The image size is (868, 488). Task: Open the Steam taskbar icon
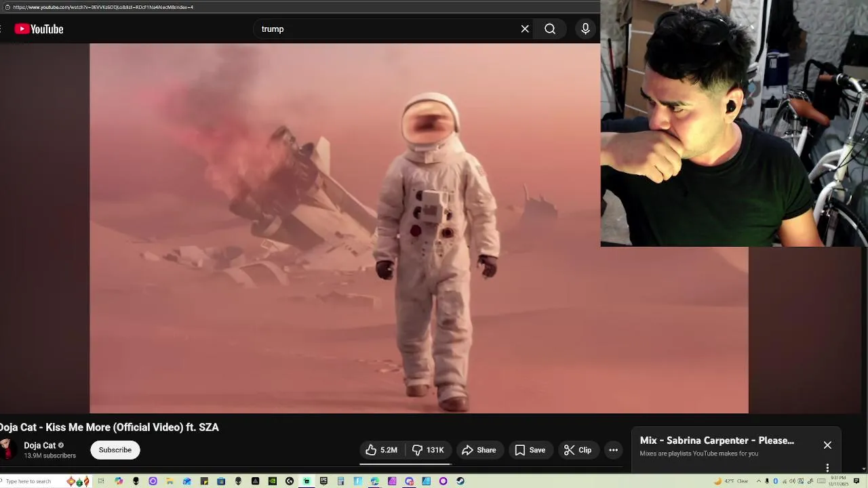pos(460,481)
